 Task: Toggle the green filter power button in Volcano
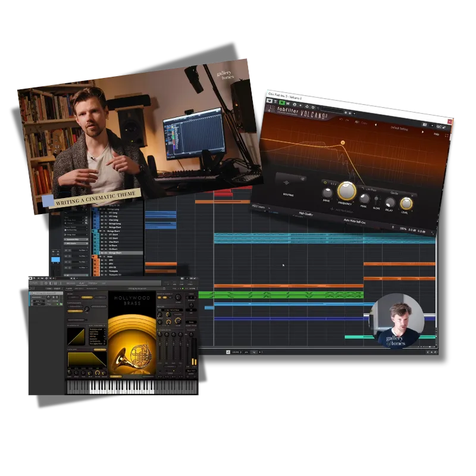[325, 183]
